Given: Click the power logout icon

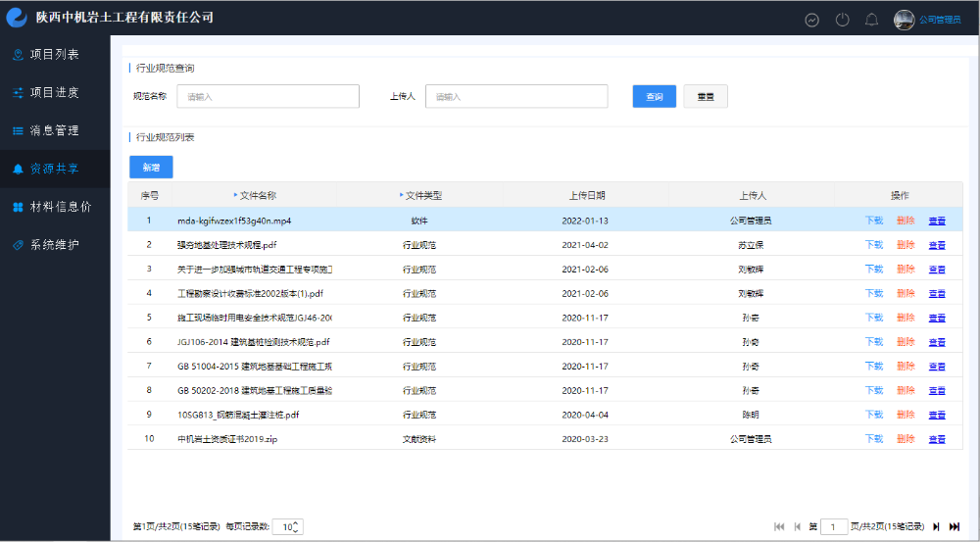Looking at the screenshot, I should pyautogui.click(x=842, y=20).
